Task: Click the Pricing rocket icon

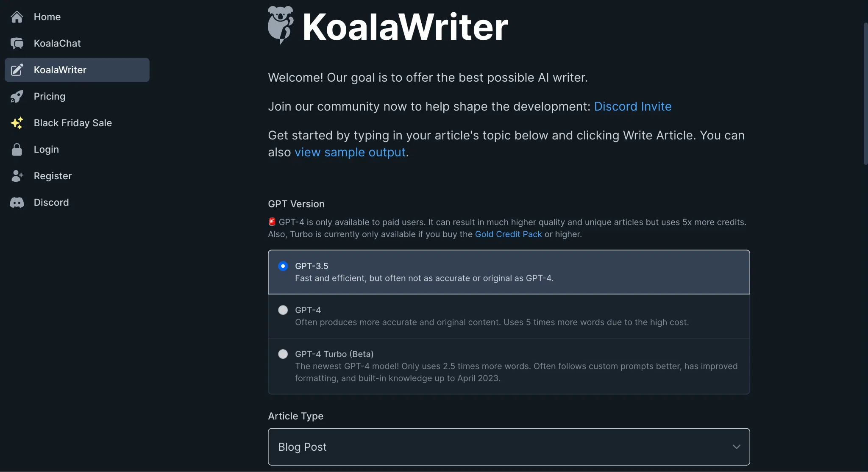Action: [17, 97]
